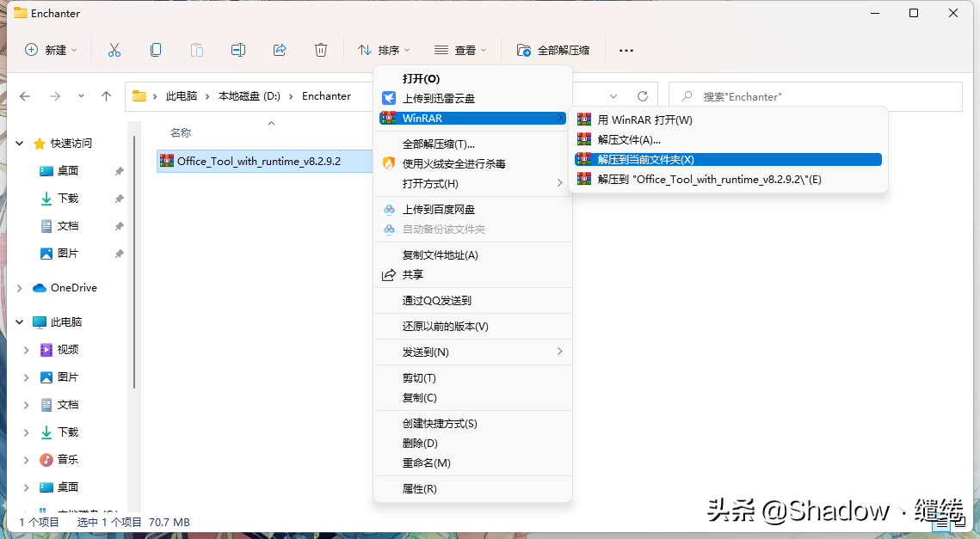Choose 共享 in context menu
Image resolution: width=980 pixels, height=539 pixels.
click(472, 275)
